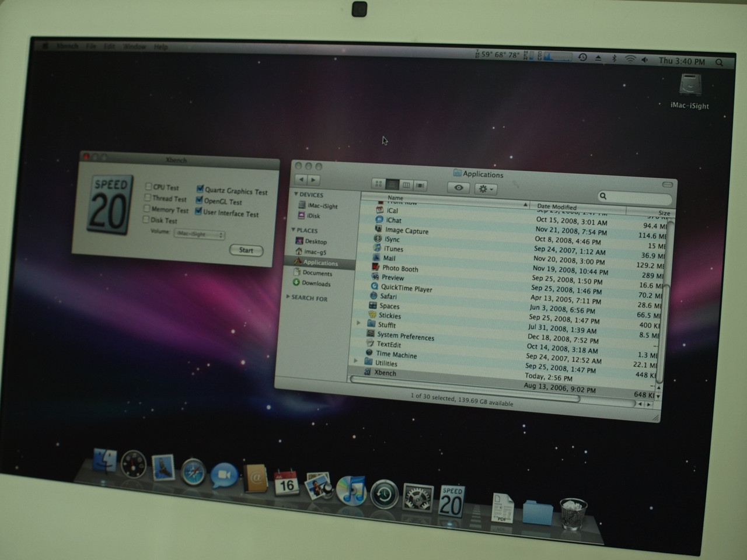Open the Apple menu

click(x=45, y=46)
